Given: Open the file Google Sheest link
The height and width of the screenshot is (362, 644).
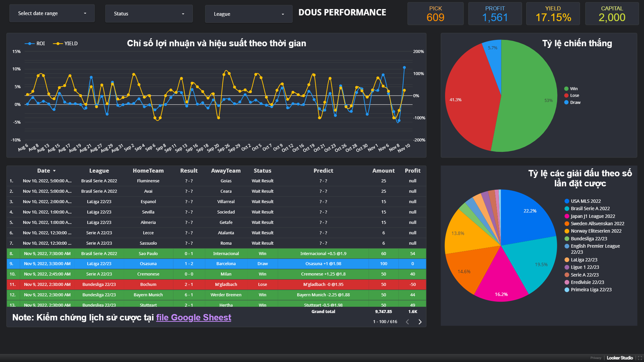Looking at the screenshot, I should (x=194, y=317).
